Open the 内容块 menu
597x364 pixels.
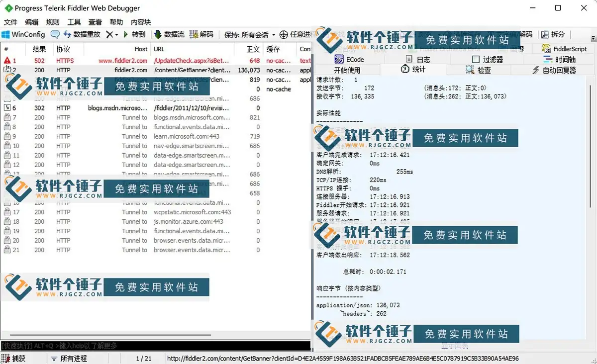pyautogui.click(x=141, y=22)
